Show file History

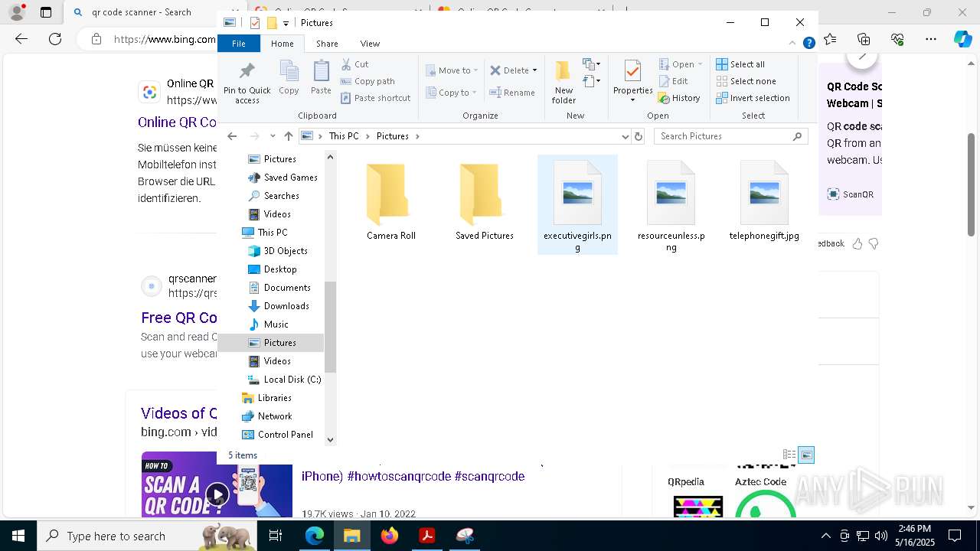[x=679, y=98]
